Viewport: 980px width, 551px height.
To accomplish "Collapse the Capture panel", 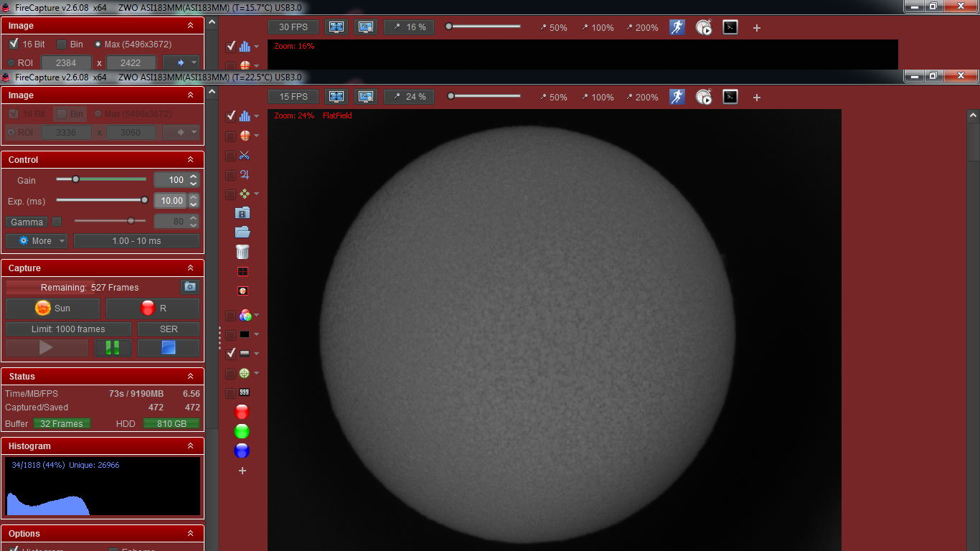I will (x=190, y=268).
